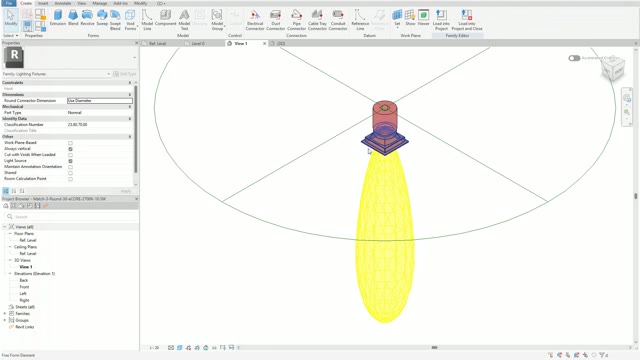Select the Swept Blend tool
Viewport: 640px width, 360px height.
pos(115,20)
